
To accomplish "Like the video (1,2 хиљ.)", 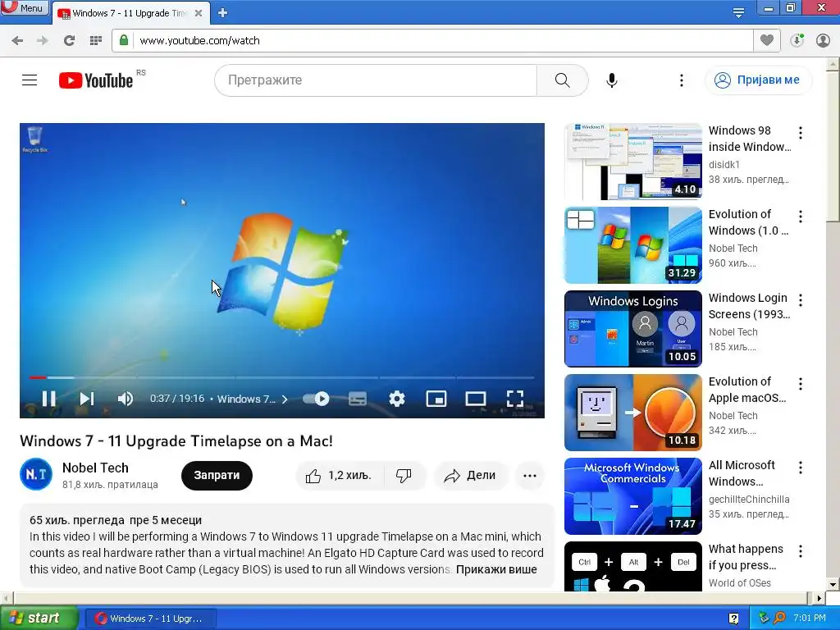I will coord(340,476).
